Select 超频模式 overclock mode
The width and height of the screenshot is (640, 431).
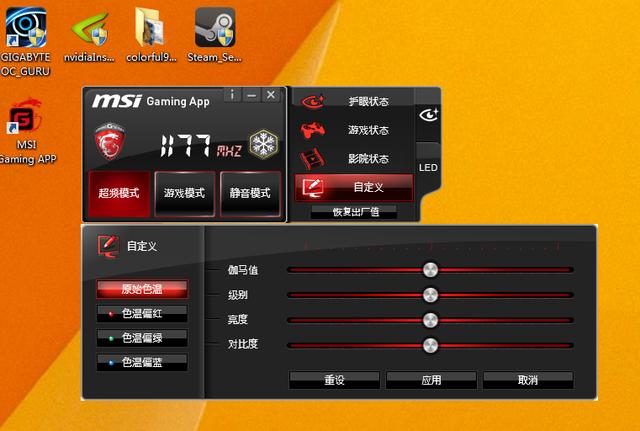pyautogui.click(x=119, y=193)
